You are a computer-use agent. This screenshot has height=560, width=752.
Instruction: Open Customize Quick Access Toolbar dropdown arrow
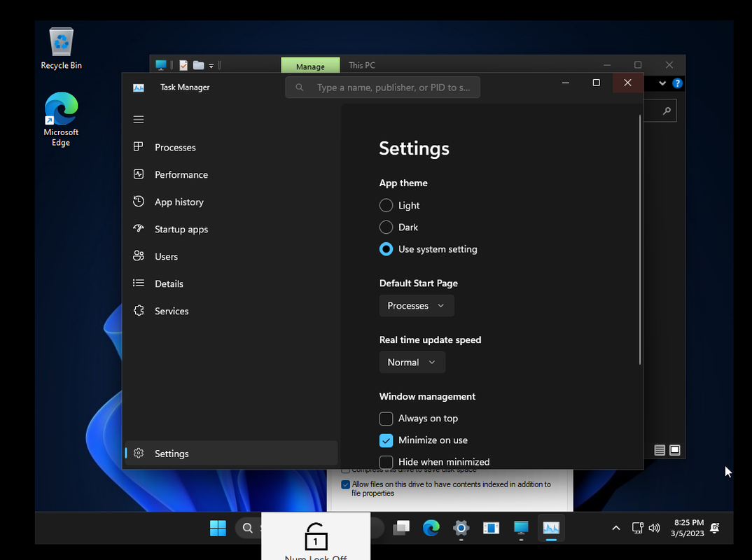pos(211,66)
